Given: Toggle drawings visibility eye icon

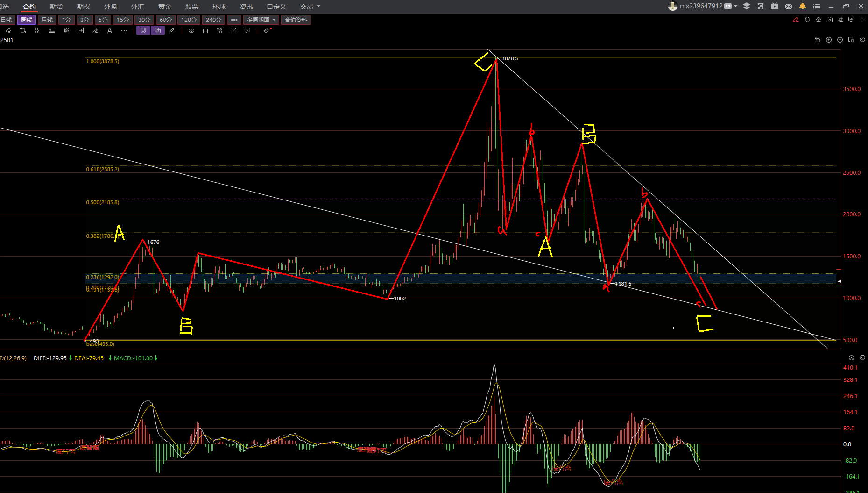Looking at the screenshot, I should pos(191,30).
